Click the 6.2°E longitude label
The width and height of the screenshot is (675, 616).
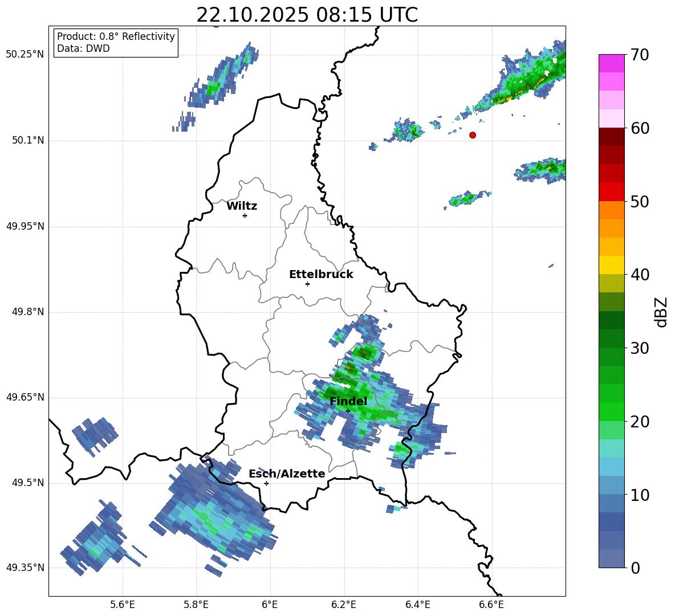pyautogui.click(x=344, y=605)
